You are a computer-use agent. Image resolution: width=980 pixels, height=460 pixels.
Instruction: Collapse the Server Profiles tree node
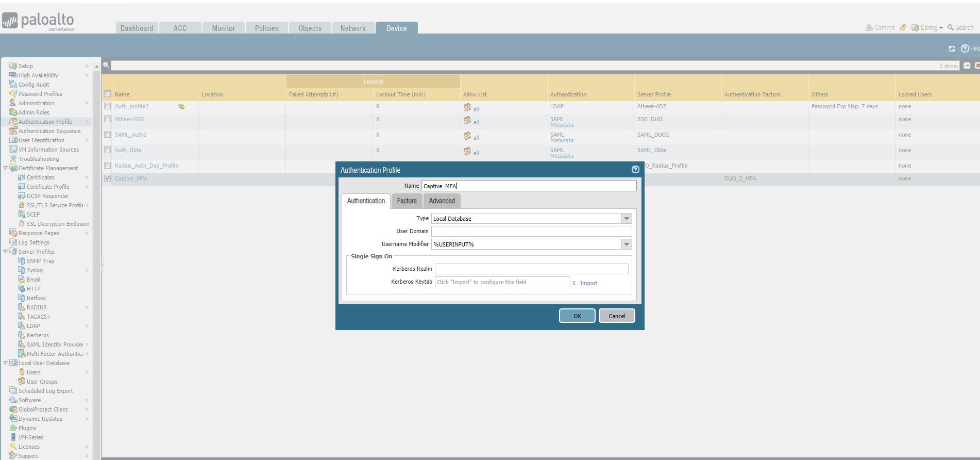point(6,252)
